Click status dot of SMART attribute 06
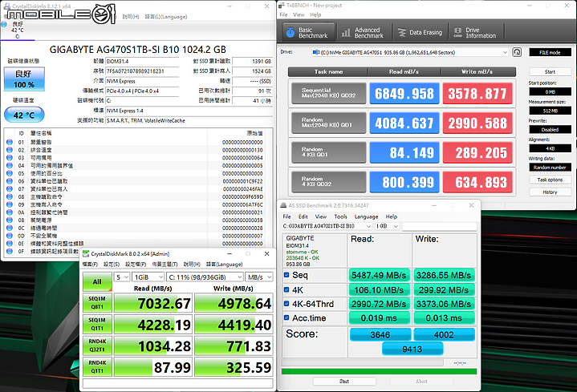The width and height of the screenshot is (577, 392). click(x=10, y=181)
